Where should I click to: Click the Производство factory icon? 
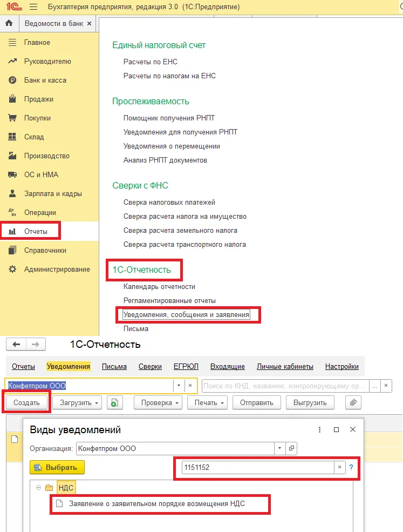click(12, 156)
